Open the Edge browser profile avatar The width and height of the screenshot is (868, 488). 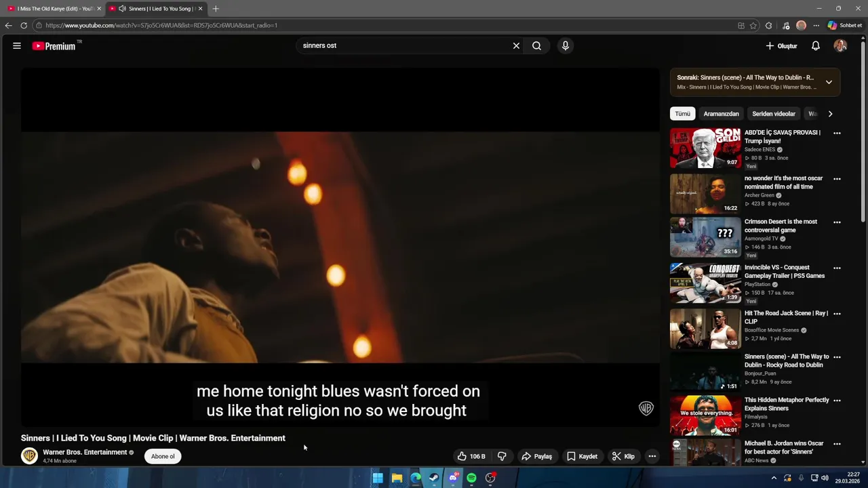[801, 26]
